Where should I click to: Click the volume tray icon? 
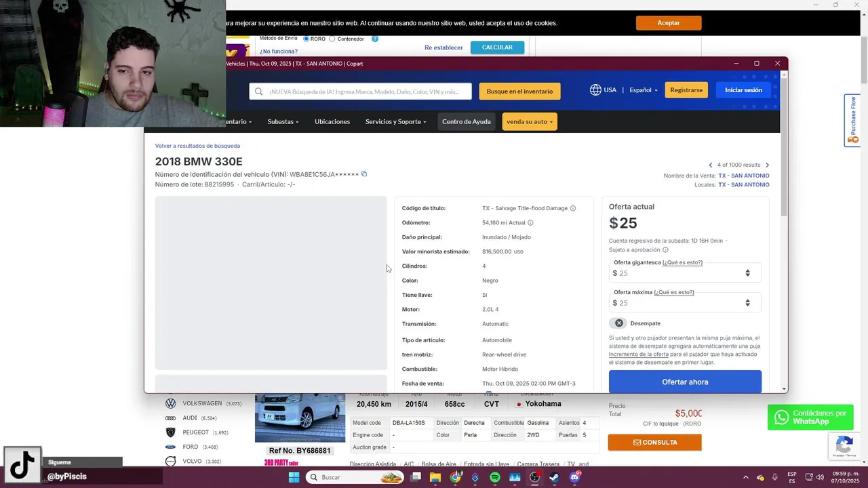click(821, 477)
